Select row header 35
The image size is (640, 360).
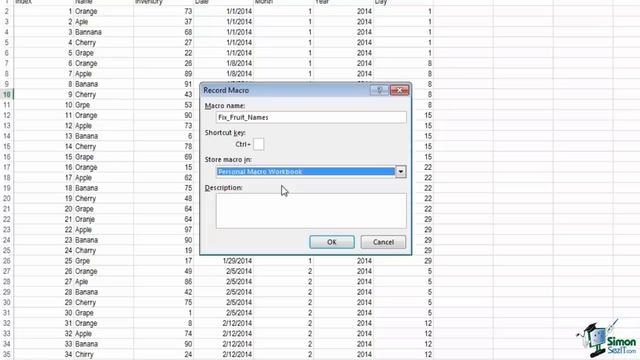point(7,354)
